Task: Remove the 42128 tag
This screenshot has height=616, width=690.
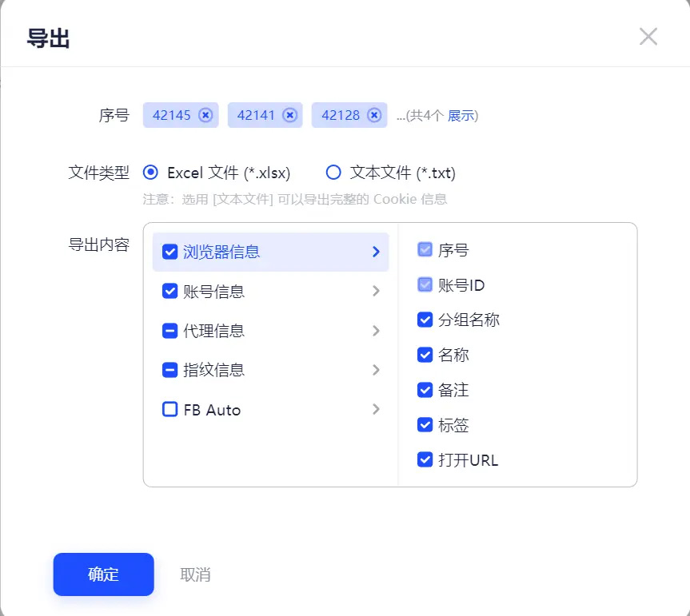Action: 374,115
